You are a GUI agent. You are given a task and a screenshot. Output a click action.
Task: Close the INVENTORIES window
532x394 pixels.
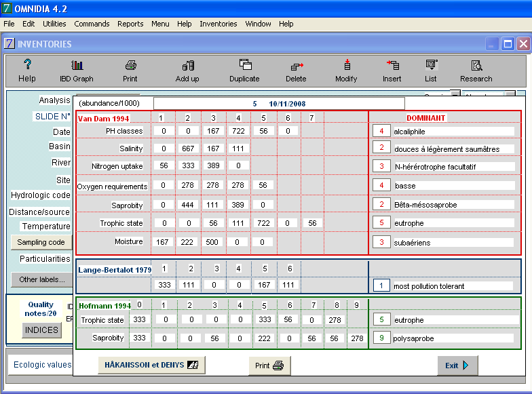pyautogui.click(x=524, y=44)
